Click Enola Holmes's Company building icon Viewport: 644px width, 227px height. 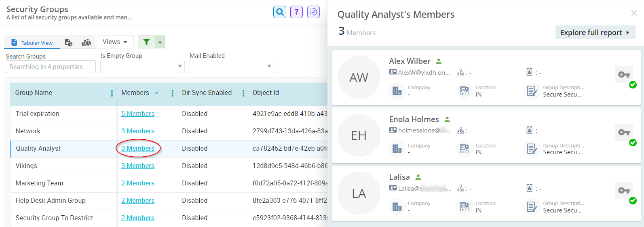pyautogui.click(x=397, y=149)
